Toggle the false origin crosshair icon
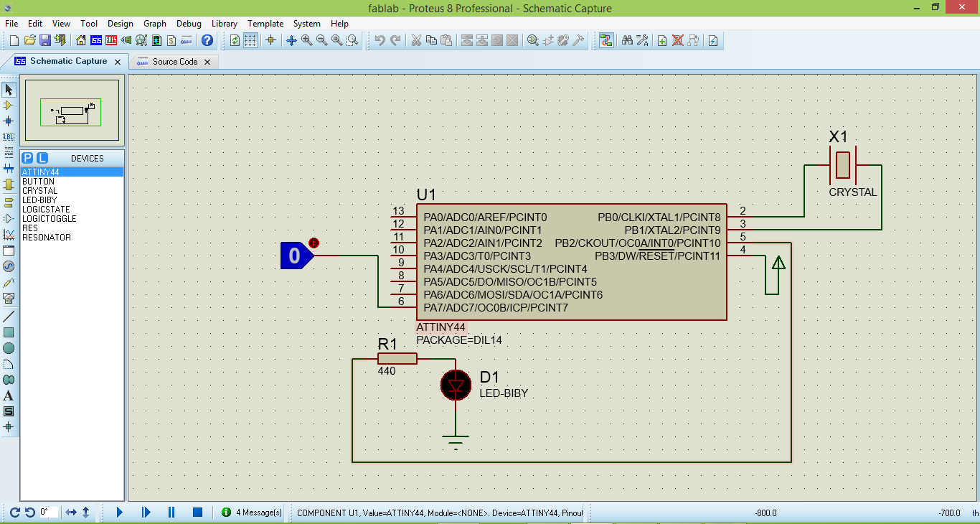This screenshot has height=524, width=980. pyautogui.click(x=270, y=40)
